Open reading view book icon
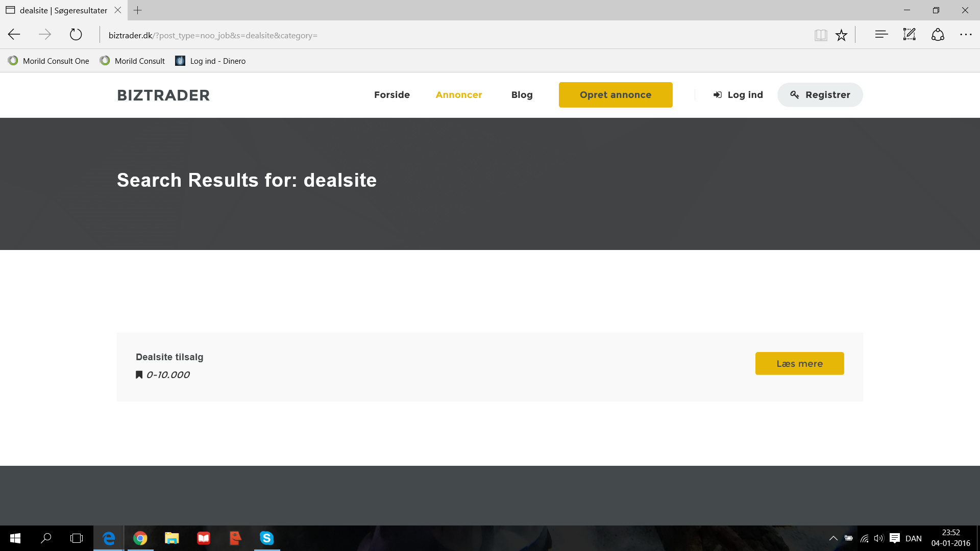This screenshot has height=551, width=980. point(820,35)
